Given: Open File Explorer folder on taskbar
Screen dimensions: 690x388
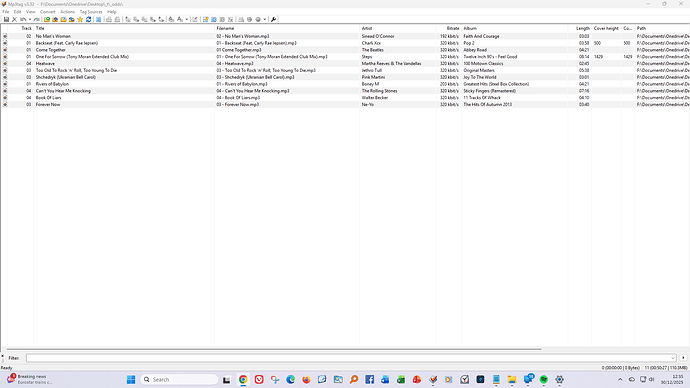Looking at the screenshot, I should click(512, 380).
